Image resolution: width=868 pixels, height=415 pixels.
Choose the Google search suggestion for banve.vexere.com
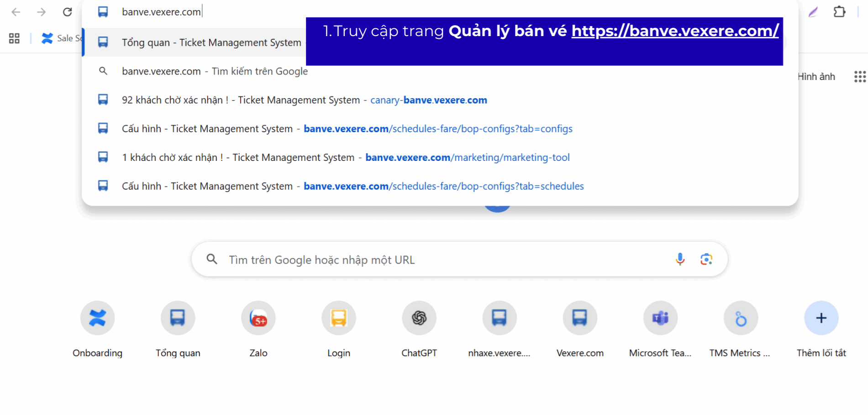point(215,71)
